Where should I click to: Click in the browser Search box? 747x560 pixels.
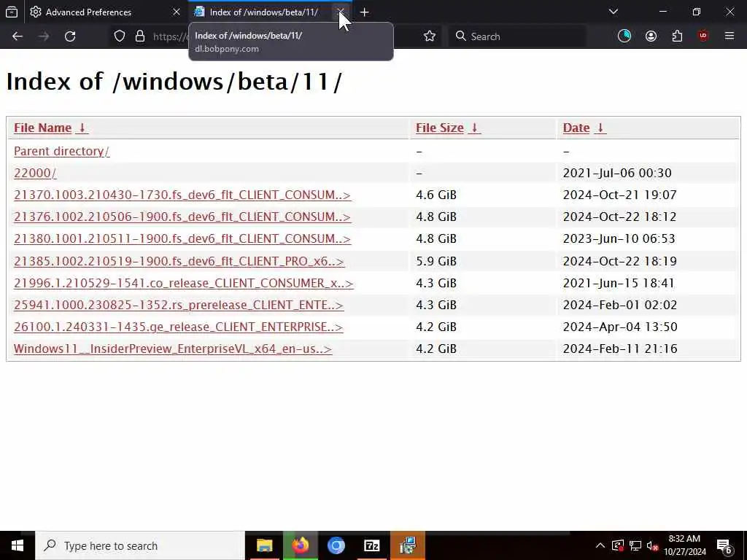[x=517, y=36]
